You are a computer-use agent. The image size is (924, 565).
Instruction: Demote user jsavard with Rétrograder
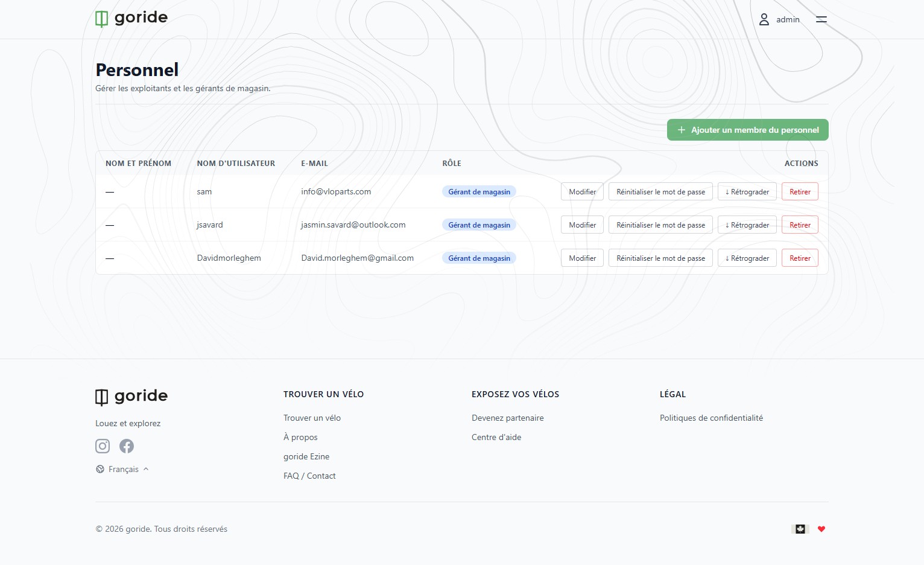[x=747, y=225]
